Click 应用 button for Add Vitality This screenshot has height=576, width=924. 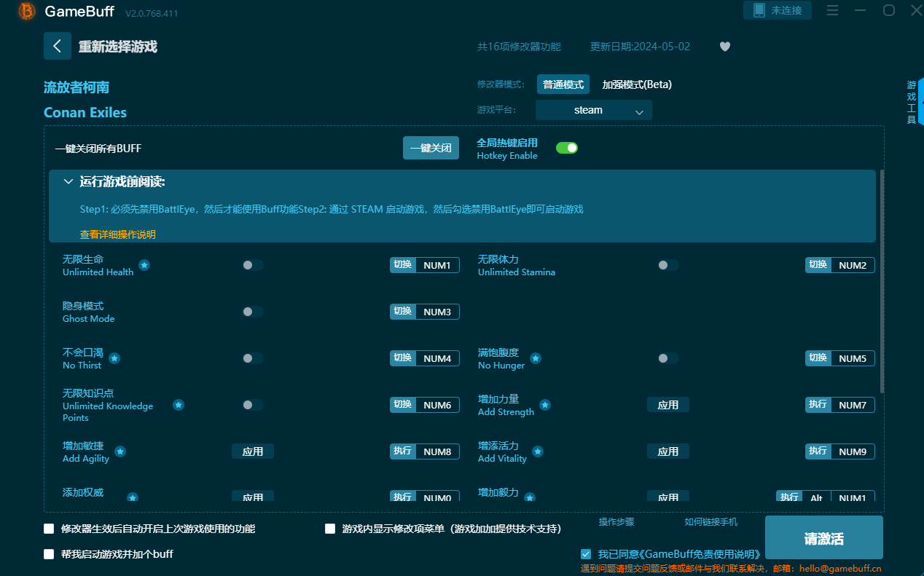668,451
